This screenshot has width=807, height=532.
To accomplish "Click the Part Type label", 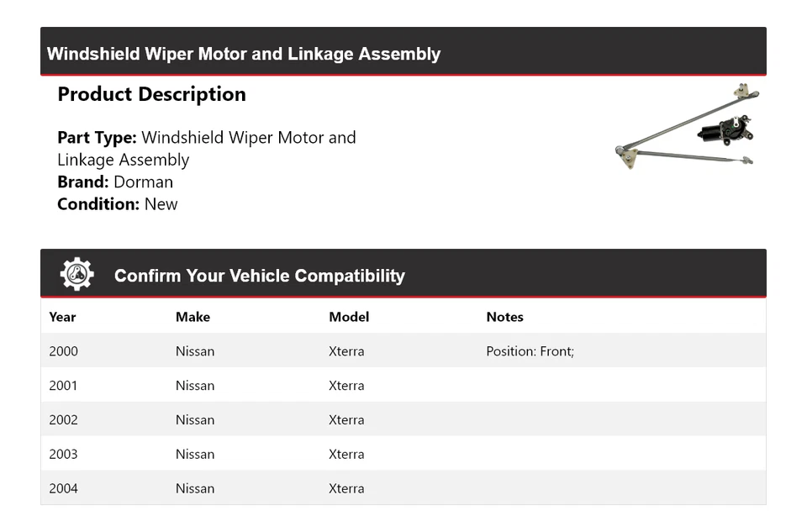I will coord(97,138).
